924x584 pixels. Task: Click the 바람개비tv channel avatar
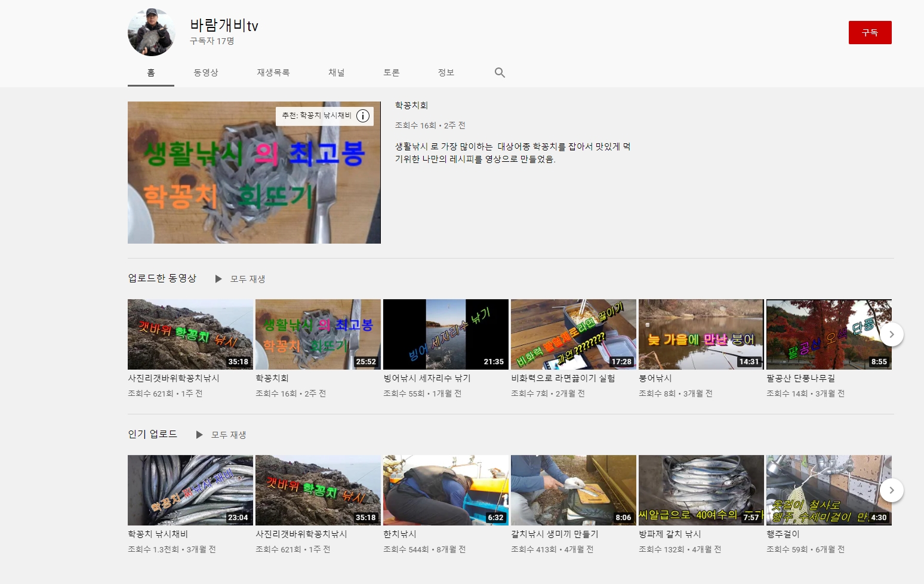151,32
